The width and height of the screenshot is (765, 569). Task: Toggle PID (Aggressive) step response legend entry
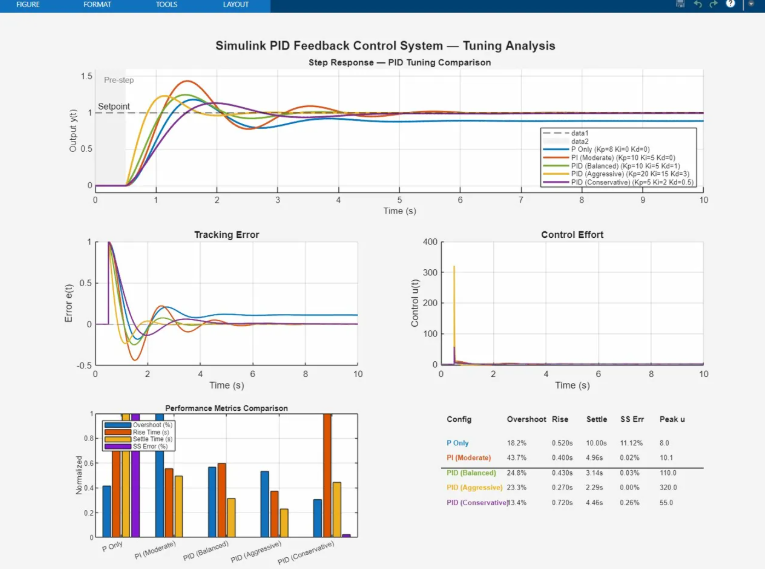(616, 174)
